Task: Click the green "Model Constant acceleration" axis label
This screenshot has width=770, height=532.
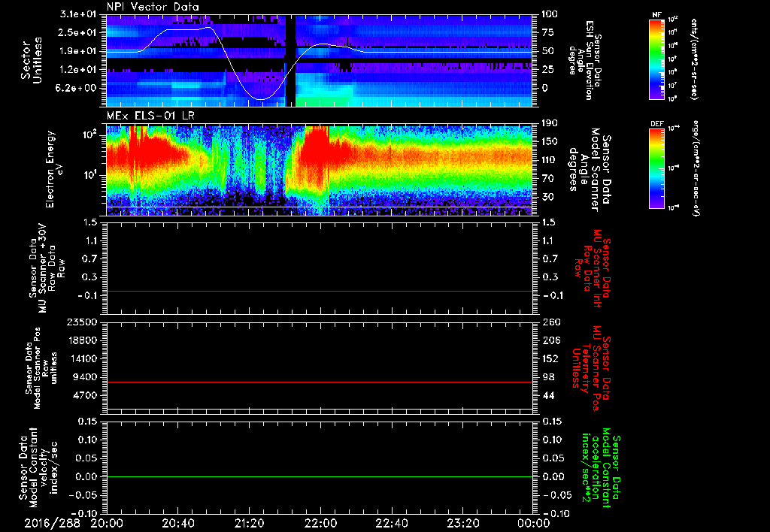Action: (600, 469)
